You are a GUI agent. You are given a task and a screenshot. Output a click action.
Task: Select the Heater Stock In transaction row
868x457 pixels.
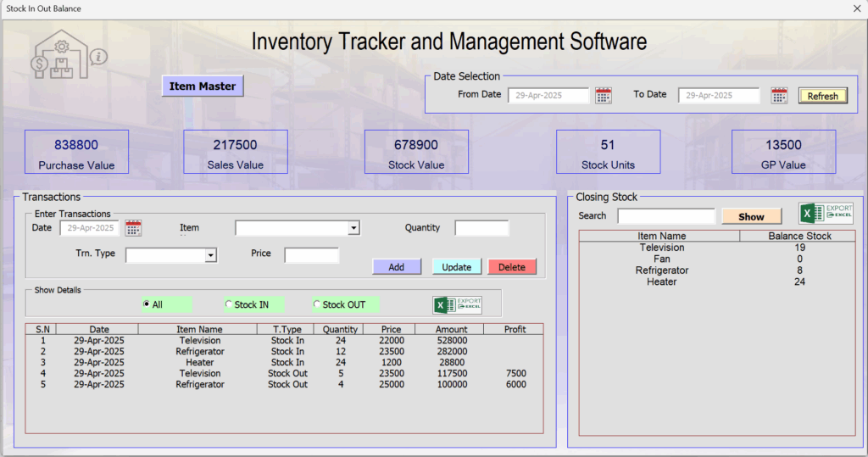pos(199,362)
